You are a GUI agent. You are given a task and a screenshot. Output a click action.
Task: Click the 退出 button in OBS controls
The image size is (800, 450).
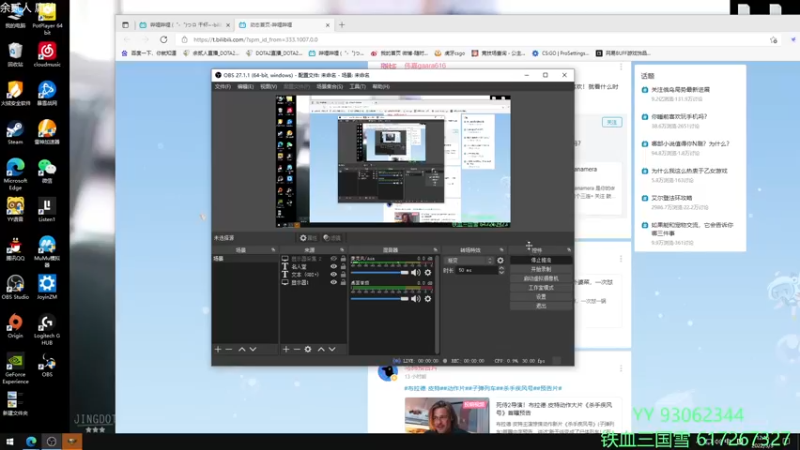pos(541,306)
